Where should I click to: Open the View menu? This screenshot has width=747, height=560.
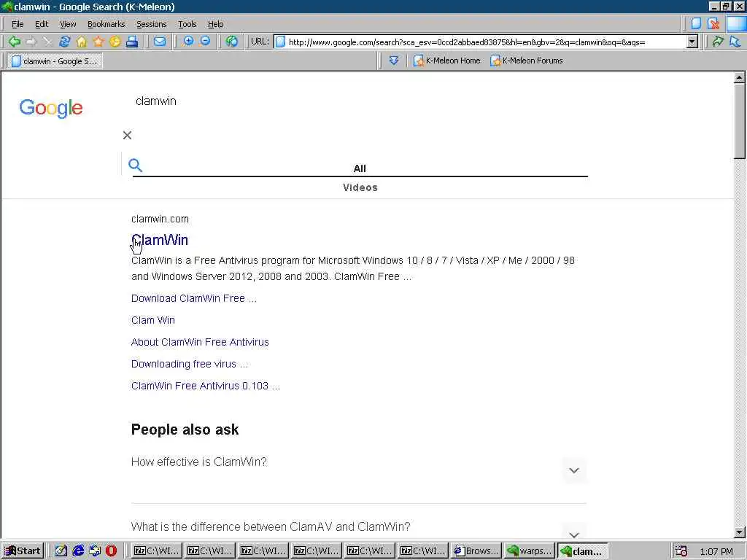tap(68, 24)
